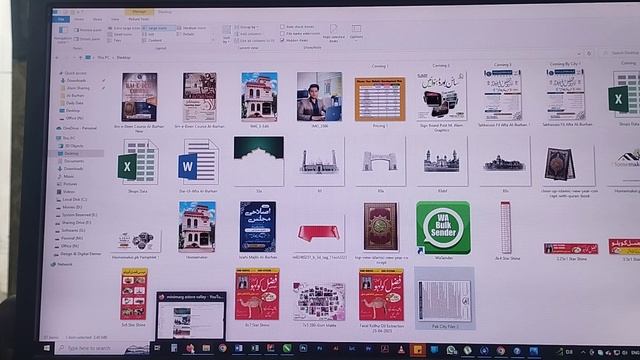The width and height of the screenshot is (640, 360).
Task: Select the Islahi Majlis Al Burhan poster
Action: [x=258, y=230]
